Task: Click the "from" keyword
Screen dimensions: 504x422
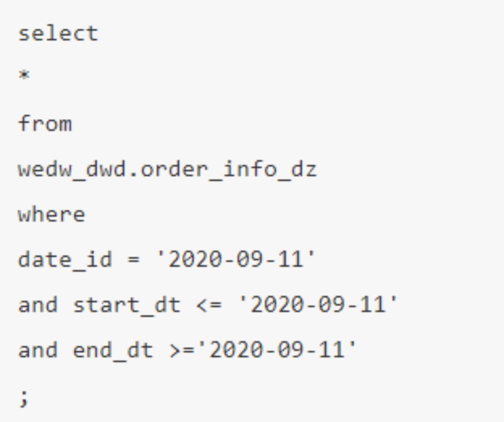Action: pos(45,124)
